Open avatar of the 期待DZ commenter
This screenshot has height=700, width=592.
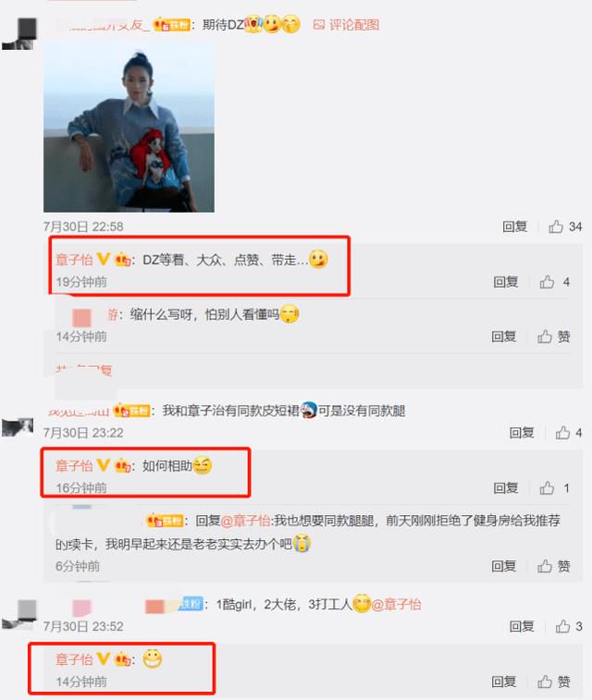19,33
